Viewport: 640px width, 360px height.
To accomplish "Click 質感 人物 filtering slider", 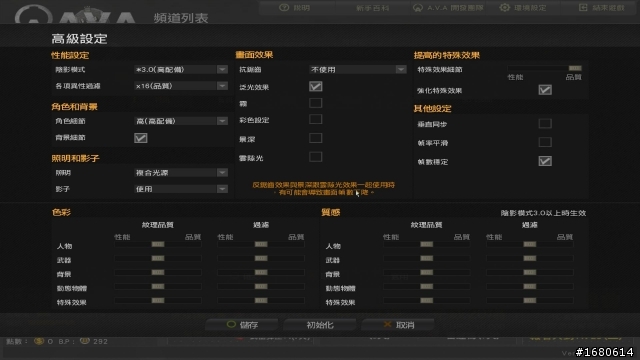I will point(530,244).
